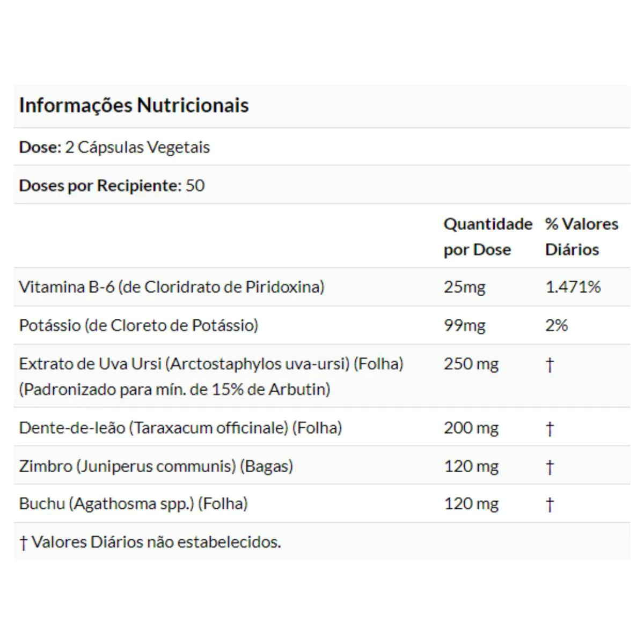The height and width of the screenshot is (644, 644).
Task: Select the Vitamina B-6 ingredient name
Action: (172, 287)
